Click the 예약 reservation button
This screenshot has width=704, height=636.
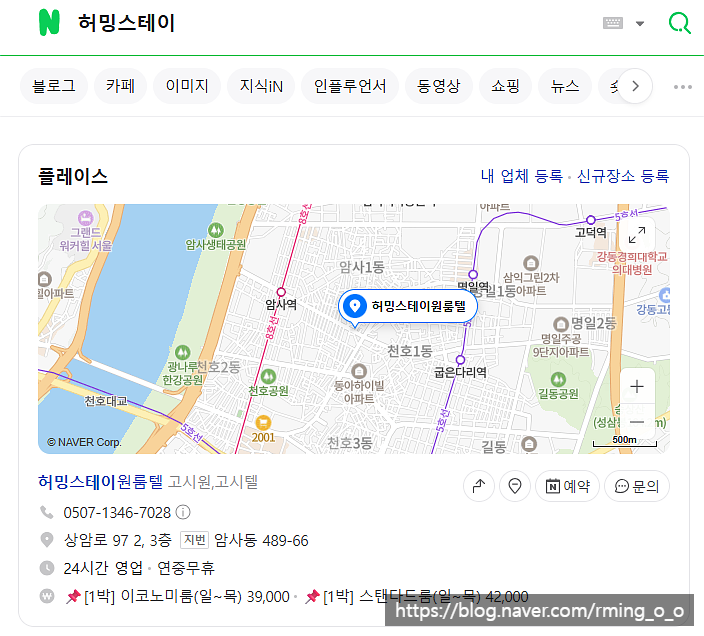(x=568, y=486)
